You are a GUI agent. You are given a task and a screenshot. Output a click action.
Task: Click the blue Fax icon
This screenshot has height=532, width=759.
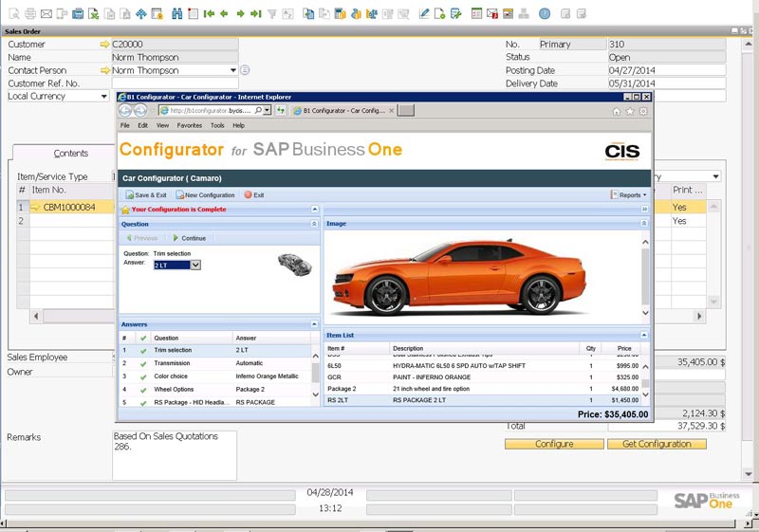(78, 13)
